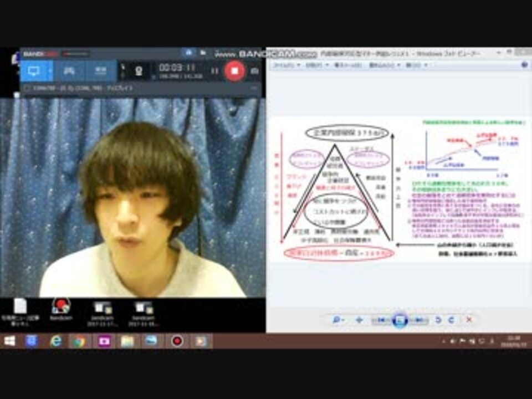Open the Burn menu in Photo Viewer
Screen dimensions: 532x399
[385, 65]
